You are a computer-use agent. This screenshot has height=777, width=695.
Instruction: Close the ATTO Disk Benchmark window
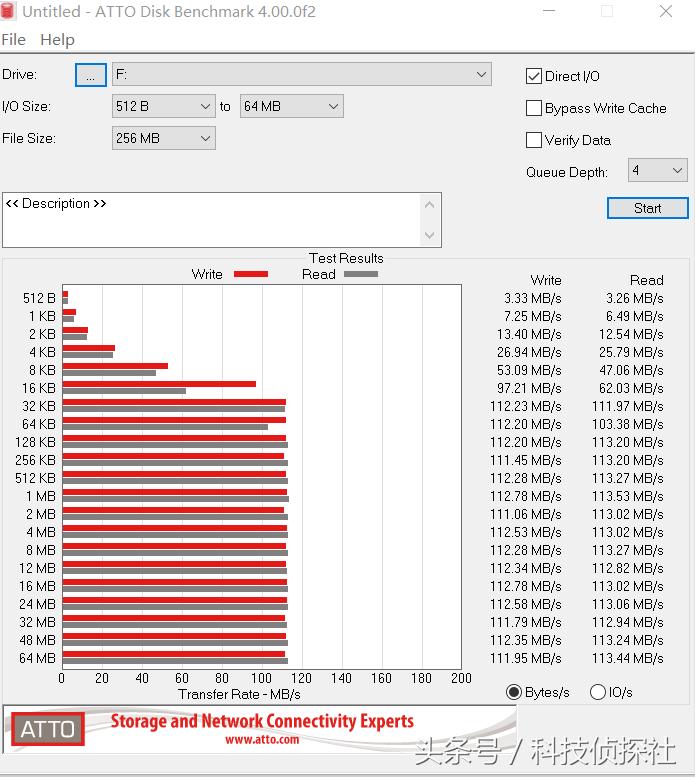[666, 12]
